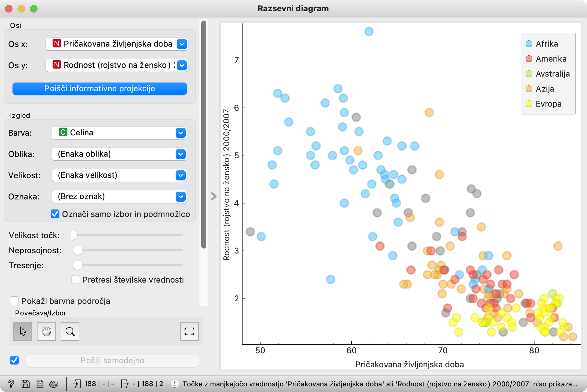Screen dimensions: 587x392
Task: Reset zoom with the fit-view icon
Action: click(189, 331)
